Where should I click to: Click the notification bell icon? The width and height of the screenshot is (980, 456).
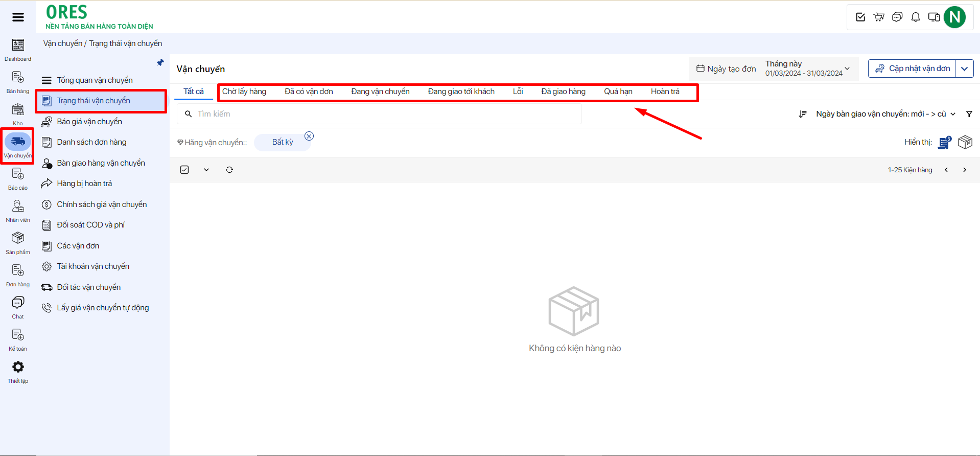(916, 17)
